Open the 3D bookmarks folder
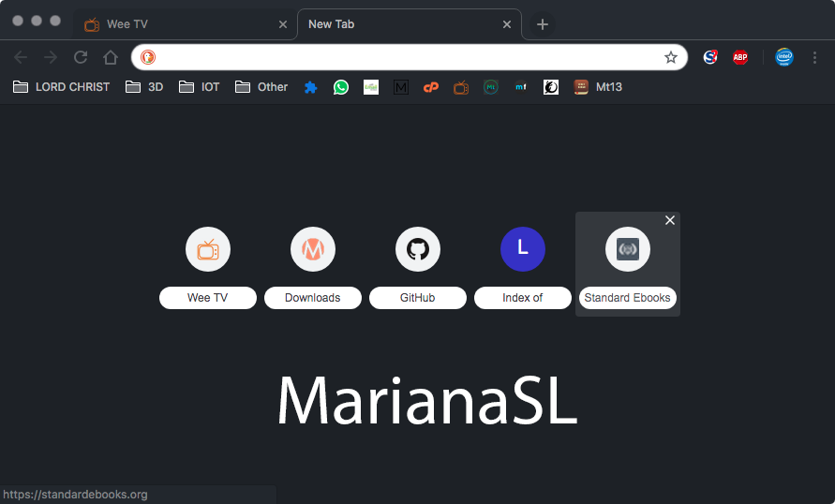Image resolution: width=835 pixels, height=504 pixels. pos(144,87)
